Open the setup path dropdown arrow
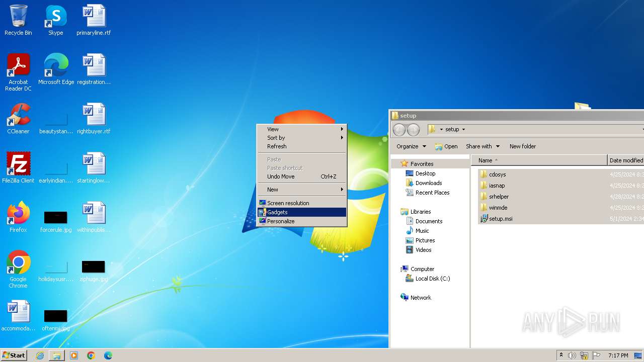 [463, 129]
